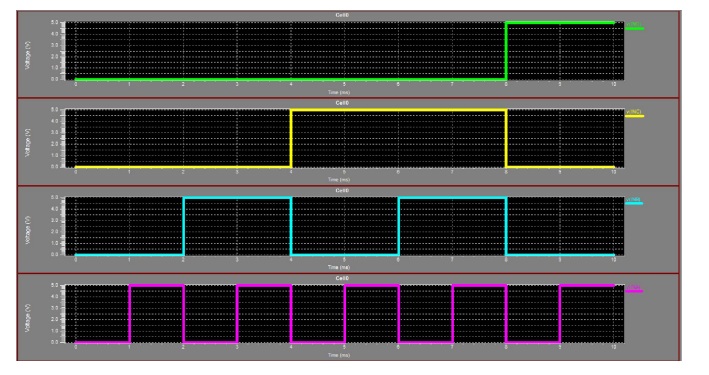This screenshot has height=375, width=709.
Task: Click the green trace's rising edge at 8
Action: (506, 51)
